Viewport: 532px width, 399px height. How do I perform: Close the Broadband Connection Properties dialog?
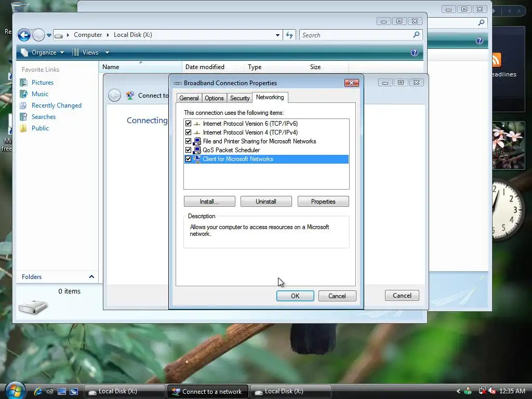pos(352,83)
